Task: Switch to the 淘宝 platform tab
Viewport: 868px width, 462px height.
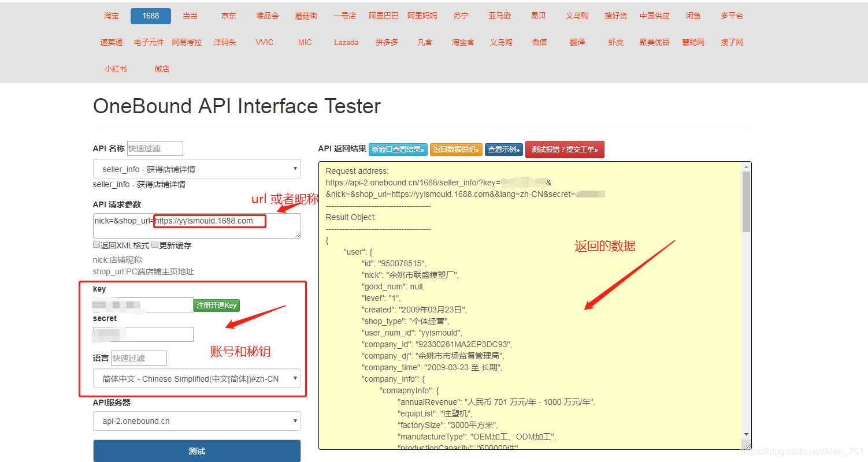Action: [x=112, y=16]
